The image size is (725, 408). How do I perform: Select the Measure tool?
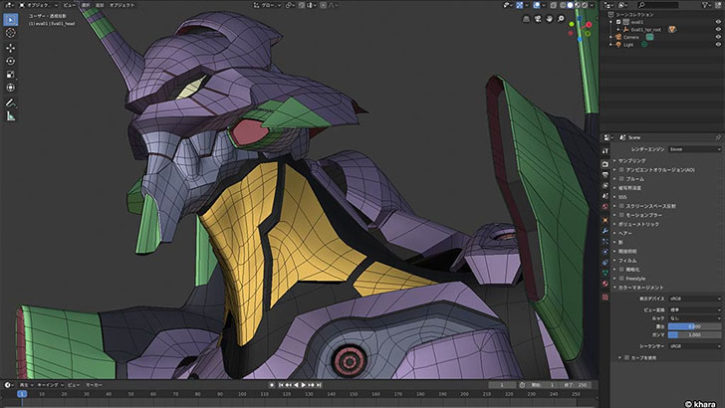click(x=11, y=116)
